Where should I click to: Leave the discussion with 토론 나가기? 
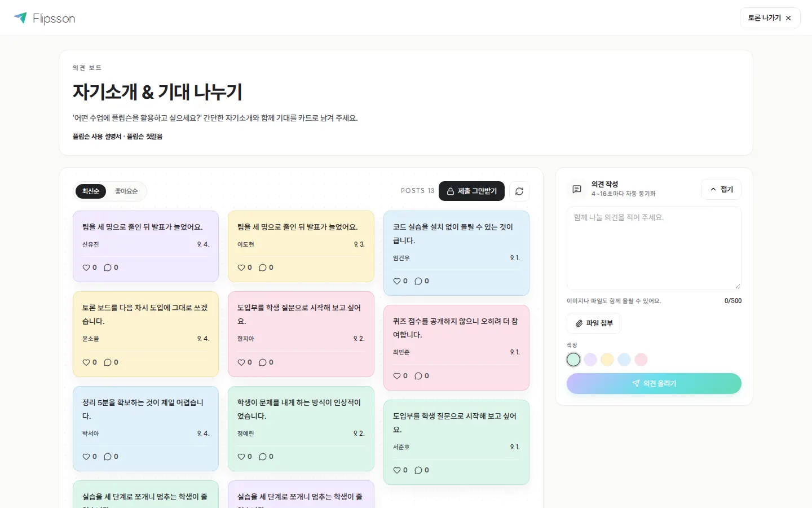(x=770, y=18)
